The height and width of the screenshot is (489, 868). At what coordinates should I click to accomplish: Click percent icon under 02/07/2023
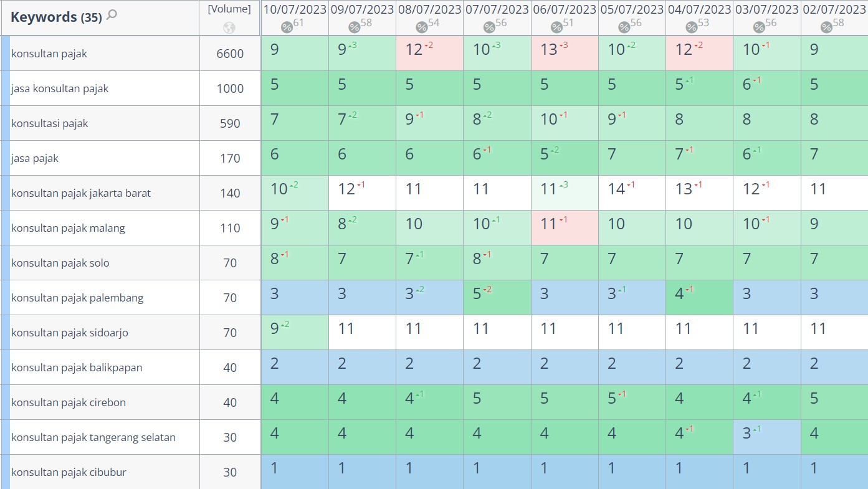(826, 27)
